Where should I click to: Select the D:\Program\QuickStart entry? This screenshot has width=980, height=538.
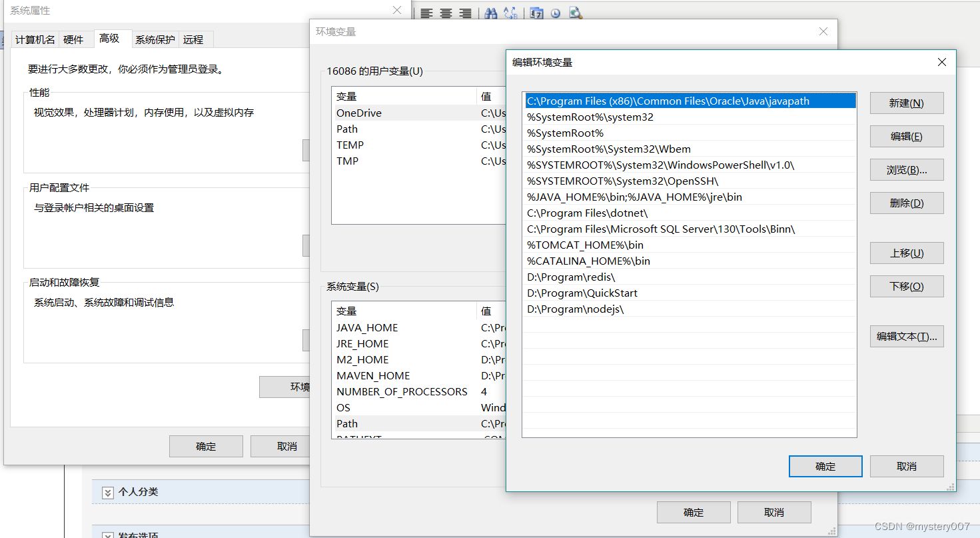point(690,293)
